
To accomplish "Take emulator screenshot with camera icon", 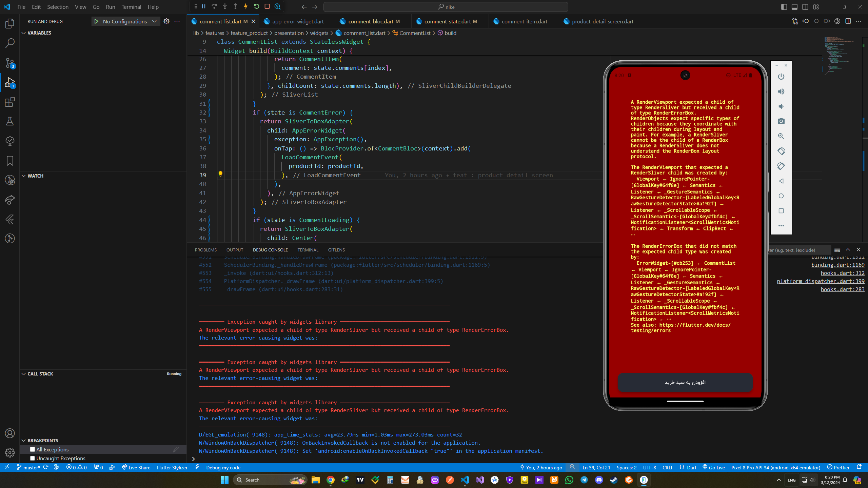I will 781,121.
